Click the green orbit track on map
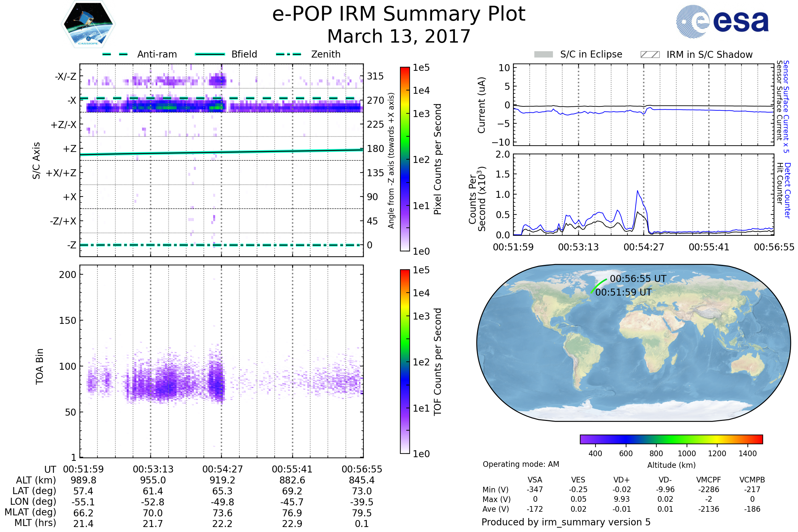The image size is (798, 532). 598,285
